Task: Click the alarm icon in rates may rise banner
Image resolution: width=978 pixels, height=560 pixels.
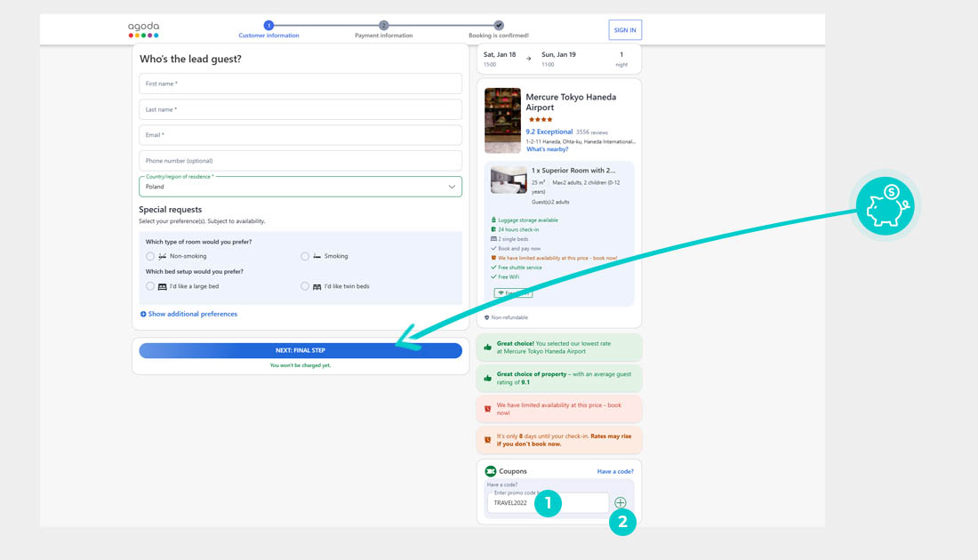Action: (488, 440)
